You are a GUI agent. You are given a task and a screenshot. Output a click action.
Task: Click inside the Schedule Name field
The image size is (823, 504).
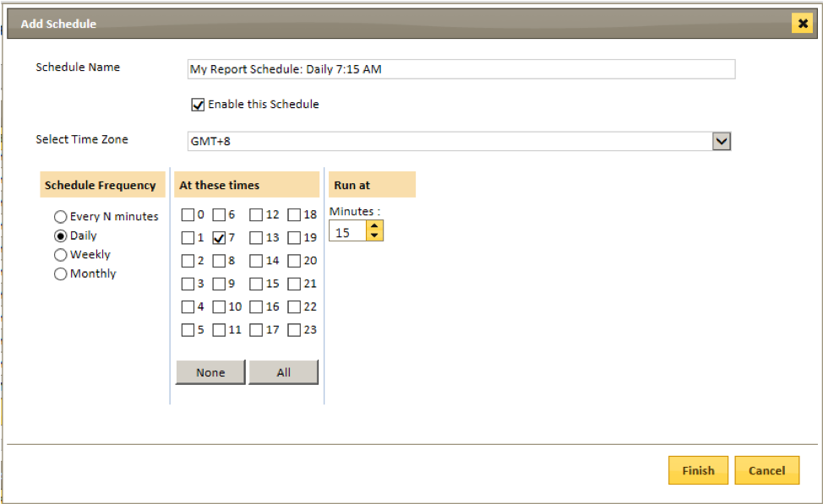pos(461,69)
